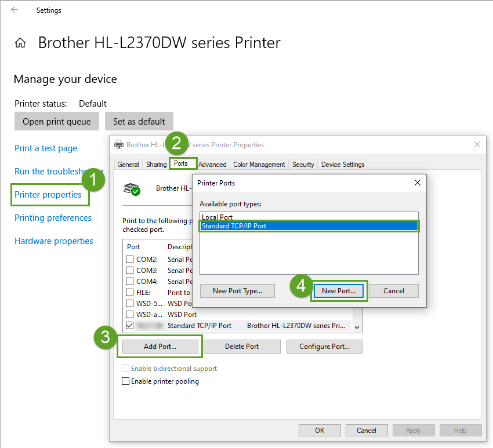Uncheck the Standard TCP/IP Port entry

(129, 325)
